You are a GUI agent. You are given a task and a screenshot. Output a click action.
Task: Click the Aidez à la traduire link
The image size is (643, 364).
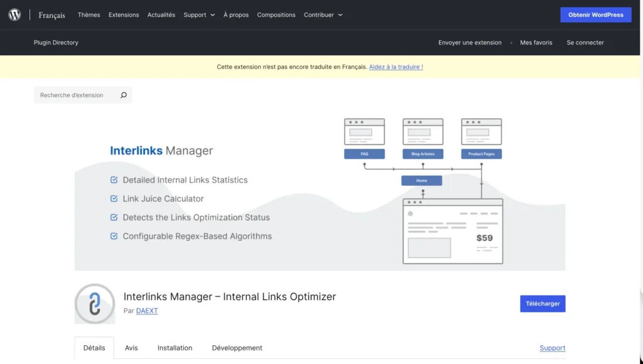(396, 67)
